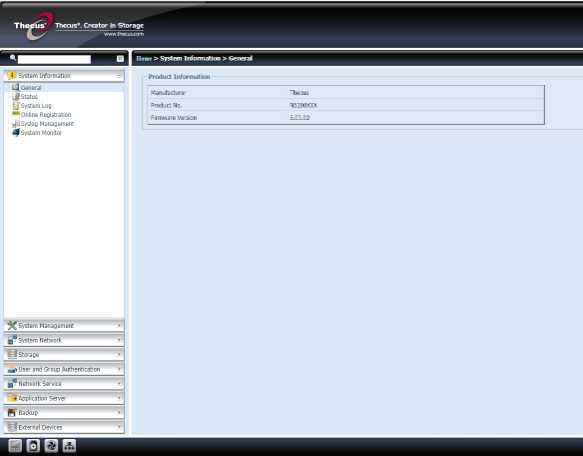Click the disk icon in bottom bar
Viewport: 583px width, 456px height.
click(33, 446)
